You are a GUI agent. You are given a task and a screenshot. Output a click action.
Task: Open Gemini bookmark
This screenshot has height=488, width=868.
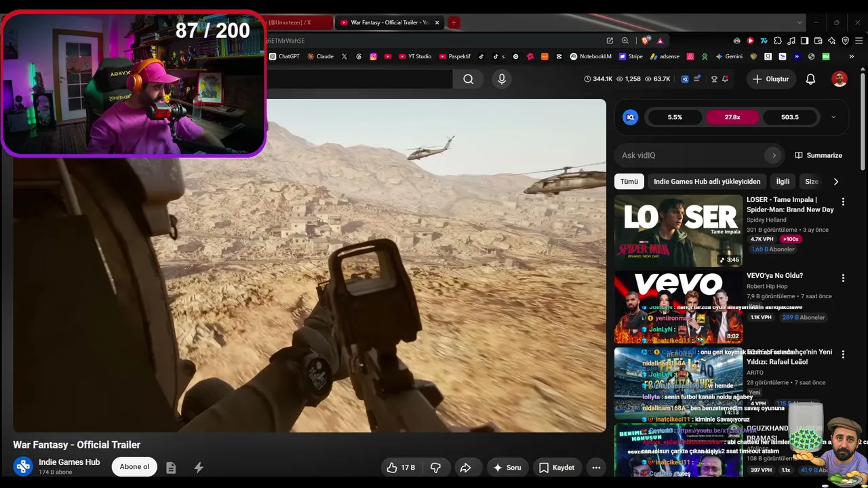click(730, 57)
